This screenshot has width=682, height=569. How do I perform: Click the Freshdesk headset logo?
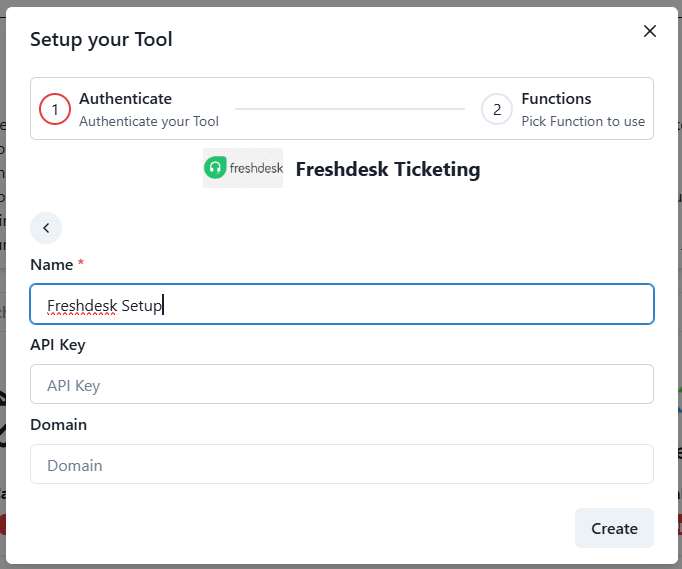tap(215, 168)
